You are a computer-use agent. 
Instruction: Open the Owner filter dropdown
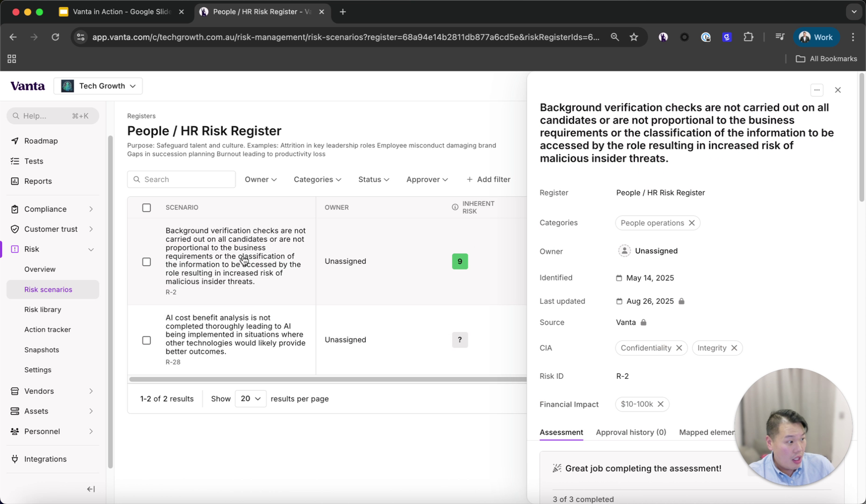click(260, 179)
